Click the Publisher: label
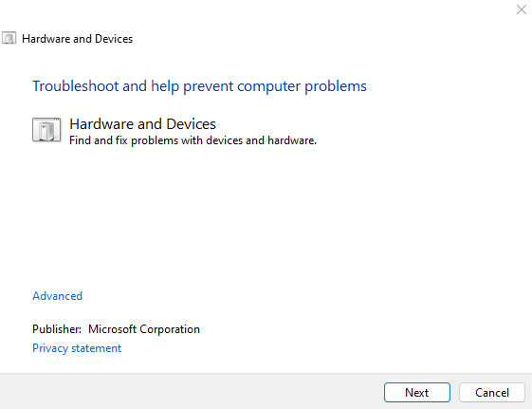Image resolution: width=532 pixels, height=409 pixels. [57, 329]
